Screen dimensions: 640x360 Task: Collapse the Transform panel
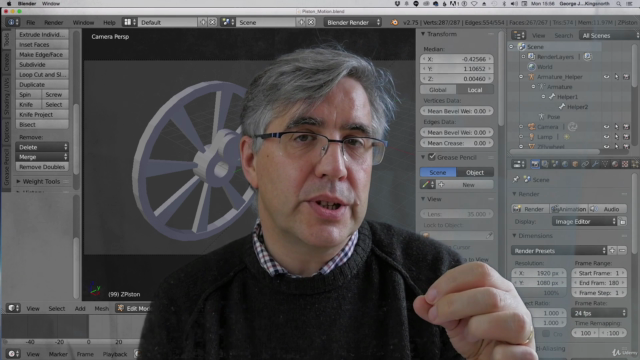pos(423,34)
